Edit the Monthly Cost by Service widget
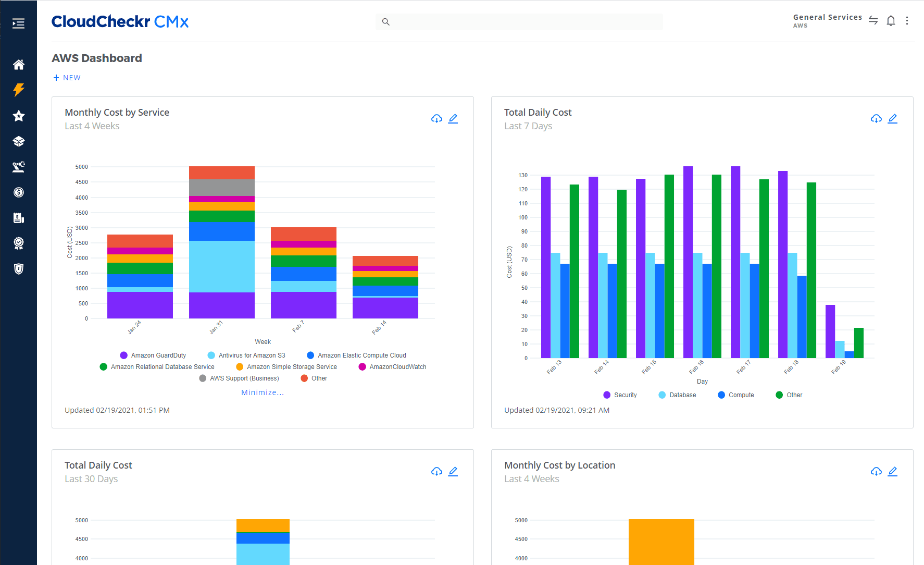This screenshot has height=565, width=924. click(x=453, y=119)
